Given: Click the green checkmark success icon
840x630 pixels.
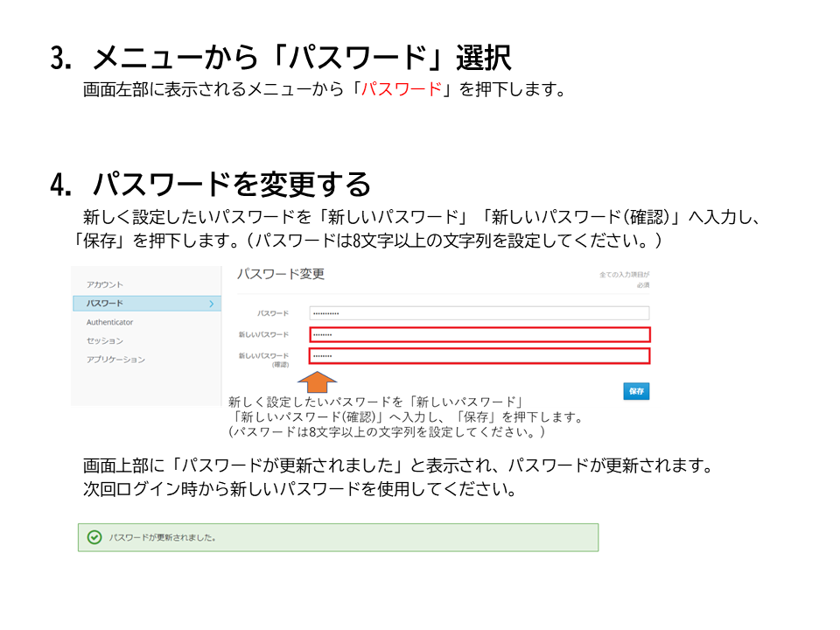Looking at the screenshot, I should click(94, 536).
